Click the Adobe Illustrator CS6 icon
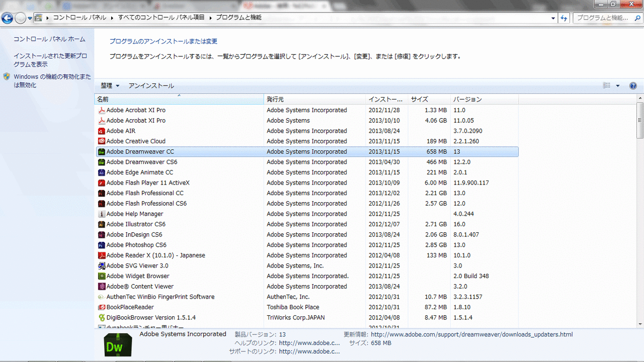The width and height of the screenshot is (644, 362). point(102,224)
